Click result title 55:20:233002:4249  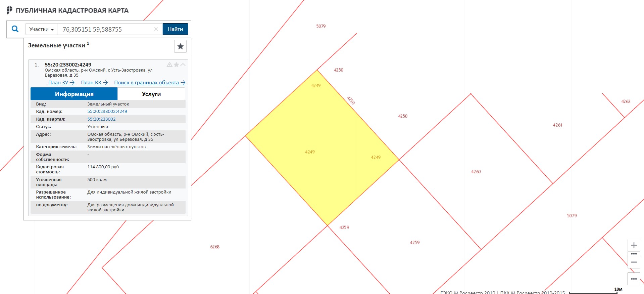pos(68,65)
